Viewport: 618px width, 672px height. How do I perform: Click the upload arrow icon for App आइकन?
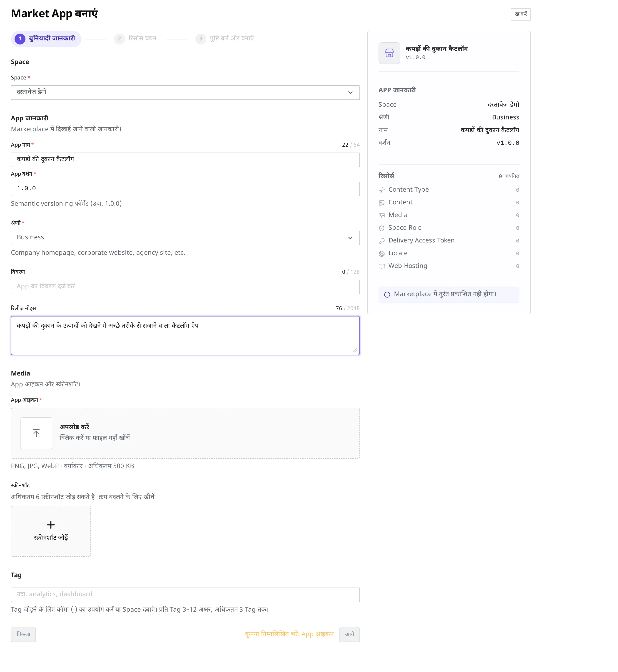coord(36,433)
